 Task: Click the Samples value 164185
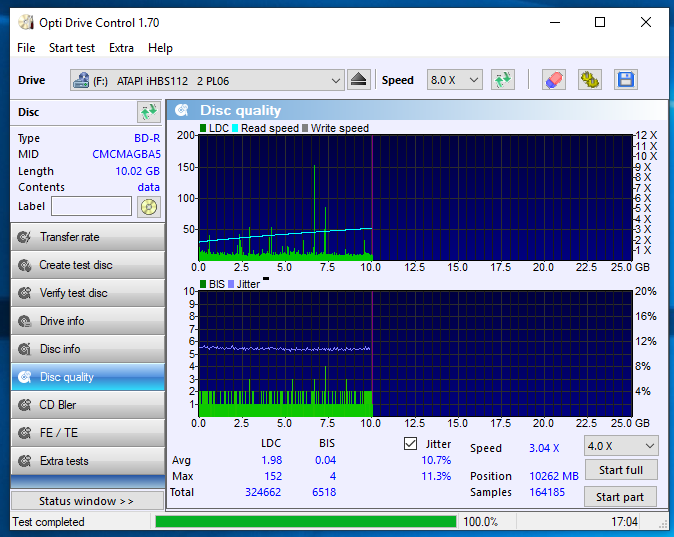pos(547,492)
